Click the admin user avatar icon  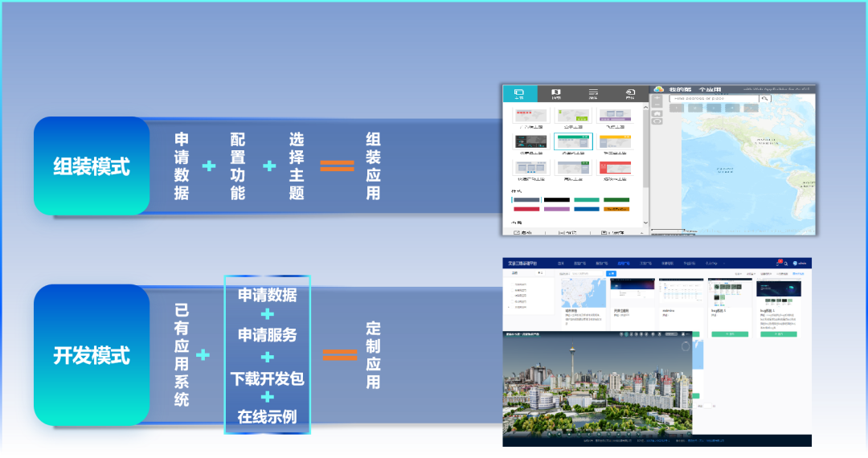pyautogui.click(x=795, y=263)
